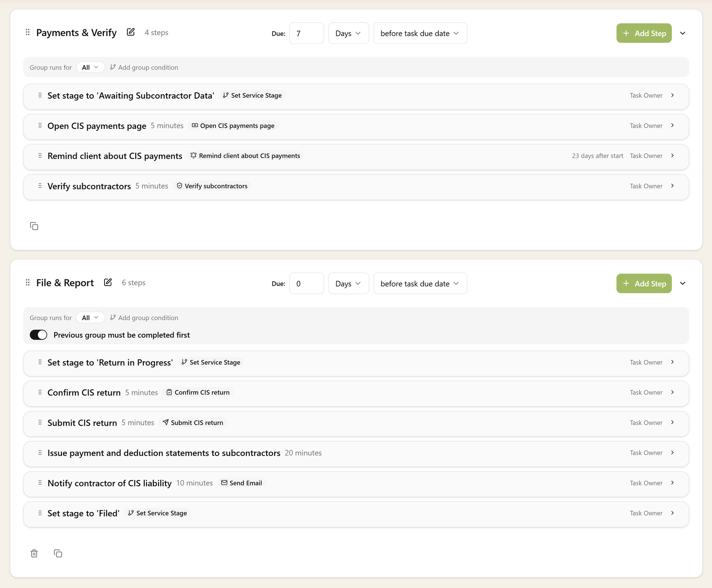
Task: Click drag handle for Remind client about CIS payments
Action: tap(40, 156)
